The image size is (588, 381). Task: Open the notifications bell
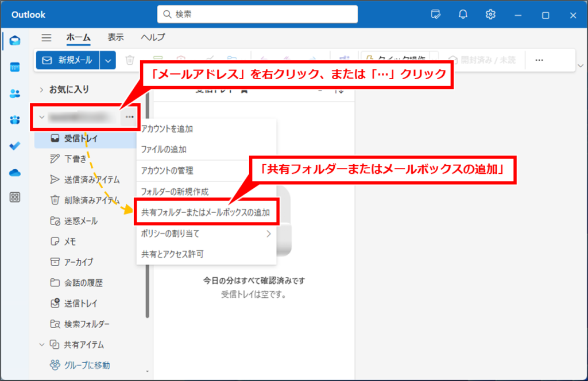tap(463, 14)
